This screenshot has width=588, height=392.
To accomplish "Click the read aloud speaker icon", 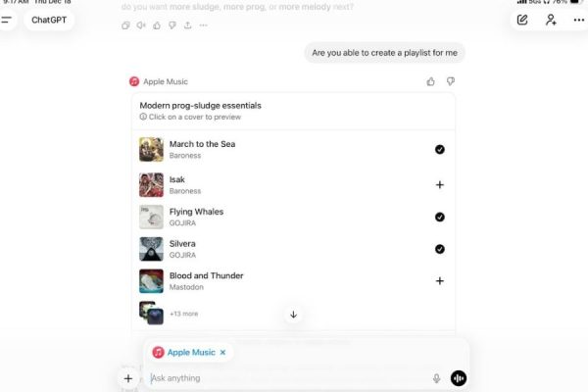I will pyautogui.click(x=141, y=25).
